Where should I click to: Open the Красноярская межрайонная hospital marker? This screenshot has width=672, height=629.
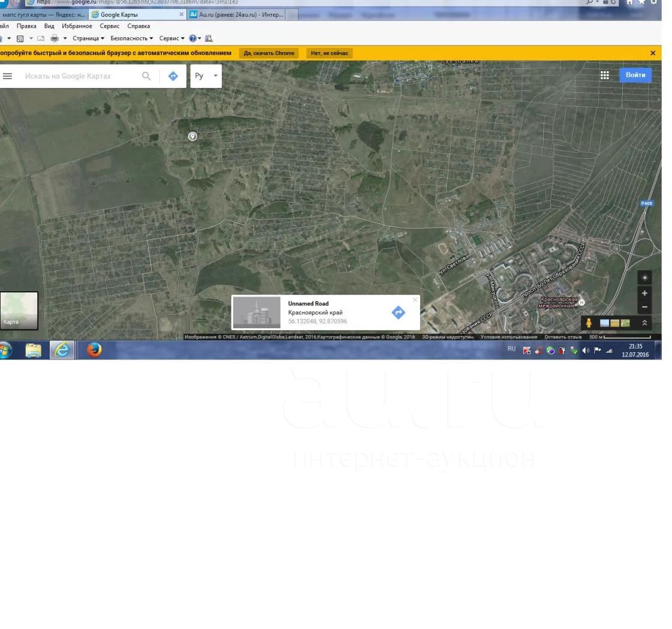click(581, 303)
